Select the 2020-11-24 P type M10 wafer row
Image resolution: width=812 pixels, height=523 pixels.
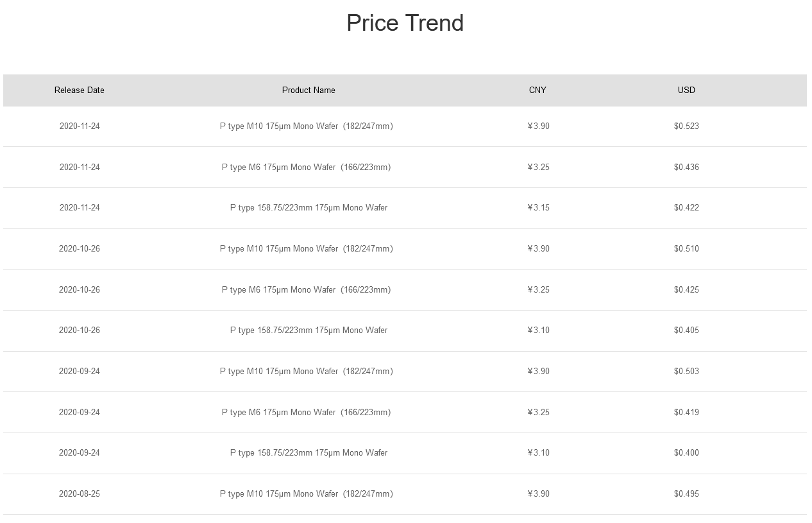[x=405, y=126]
